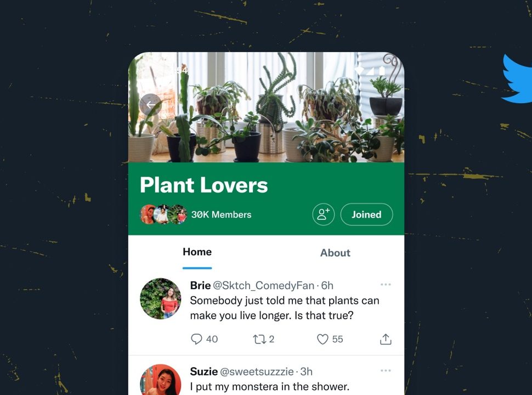Open the Plant Lovers banner photo

(x=267, y=107)
